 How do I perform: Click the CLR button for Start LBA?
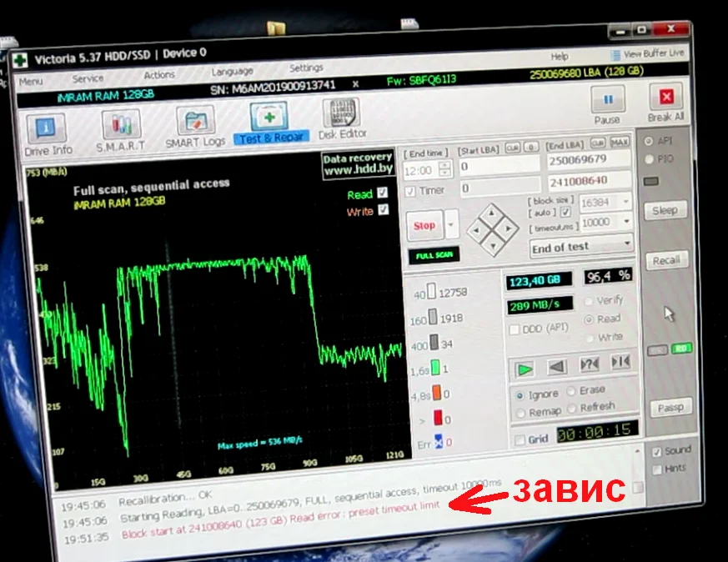[x=513, y=148]
